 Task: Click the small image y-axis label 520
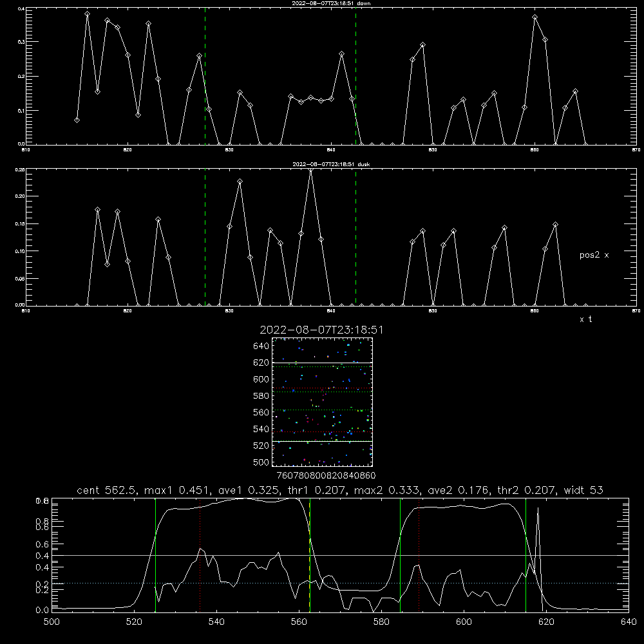261,446
